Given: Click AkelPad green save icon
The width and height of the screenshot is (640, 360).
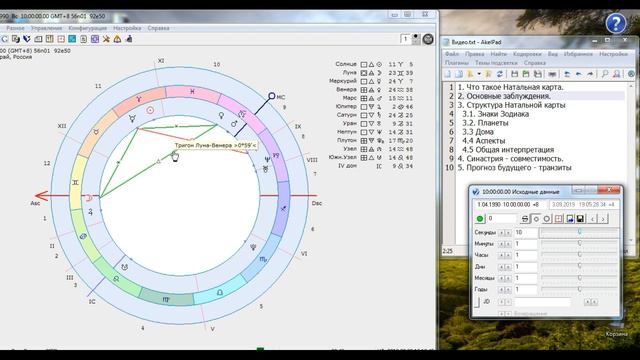Looking at the screenshot, I should point(526,74).
